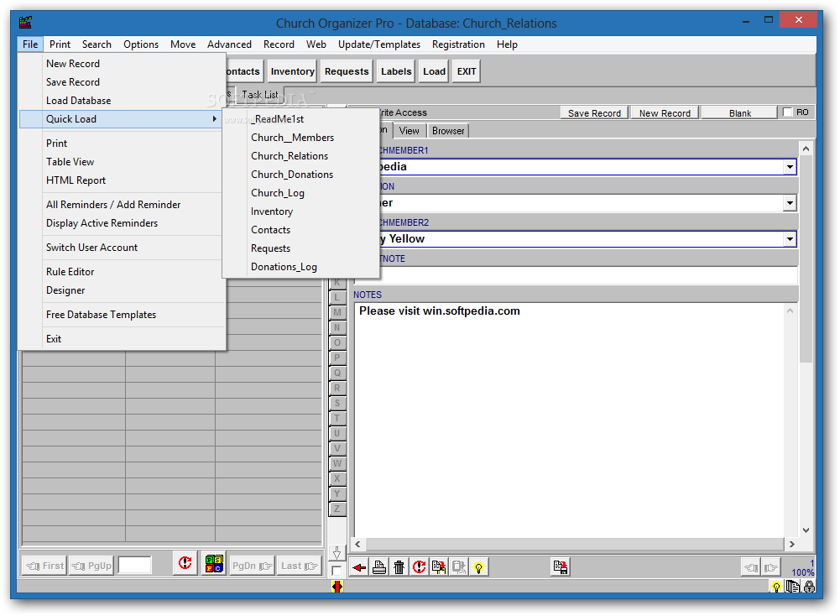The image size is (840, 616).
Task: Click the trash can delete icon
Action: 399,567
